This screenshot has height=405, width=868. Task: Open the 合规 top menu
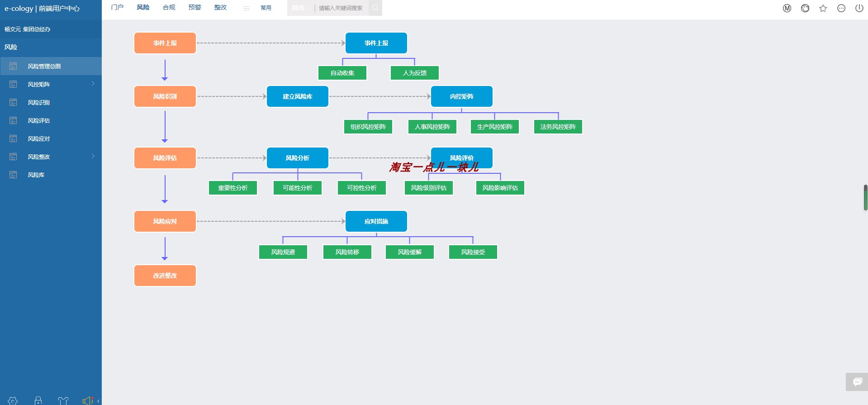click(169, 7)
